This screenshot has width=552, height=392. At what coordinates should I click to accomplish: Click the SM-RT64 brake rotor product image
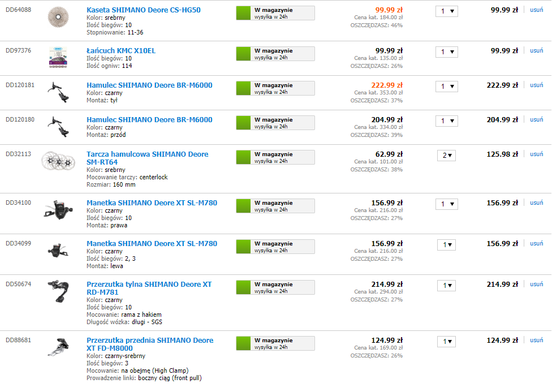tap(58, 162)
